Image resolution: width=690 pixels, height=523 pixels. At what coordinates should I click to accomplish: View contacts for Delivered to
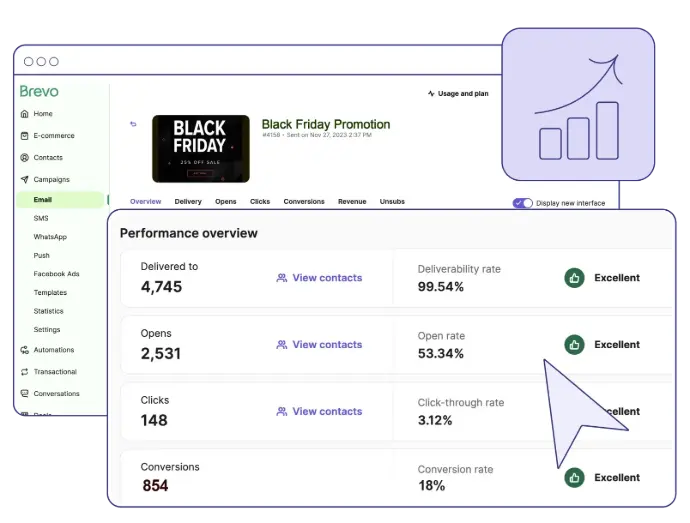coord(319,278)
